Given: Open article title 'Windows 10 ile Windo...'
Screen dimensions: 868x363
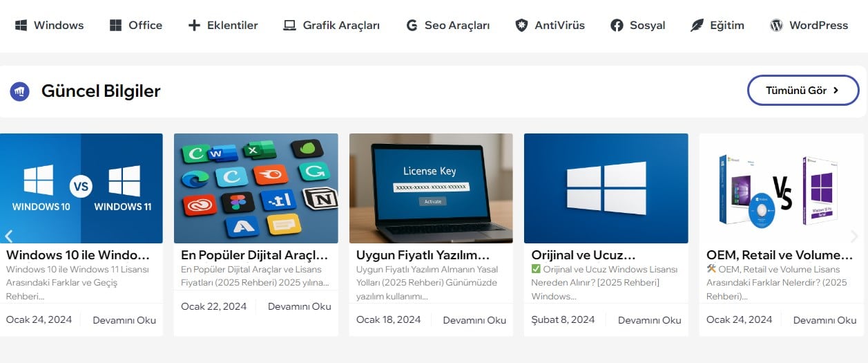Looking at the screenshot, I should [78, 255].
